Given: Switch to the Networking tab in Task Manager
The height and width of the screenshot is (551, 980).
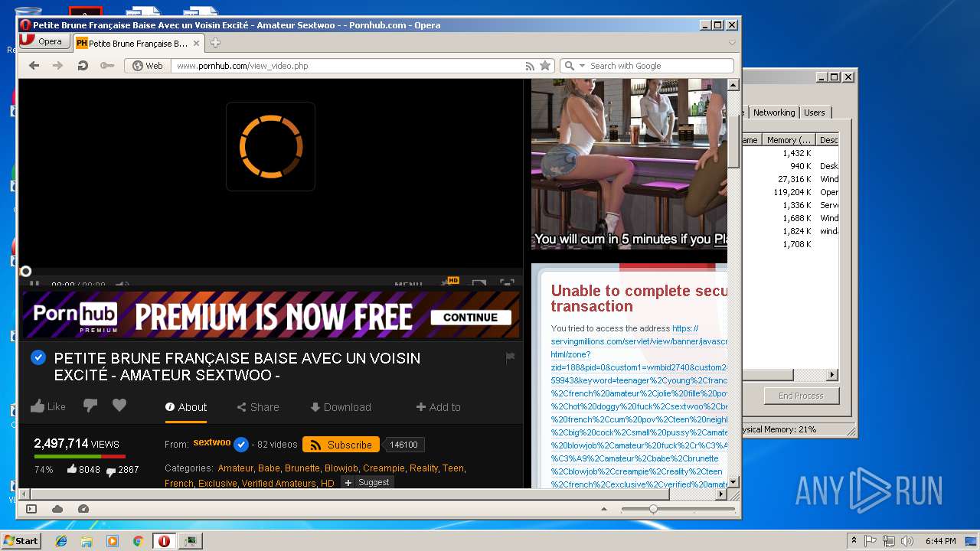Looking at the screenshot, I should pos(774,112).
